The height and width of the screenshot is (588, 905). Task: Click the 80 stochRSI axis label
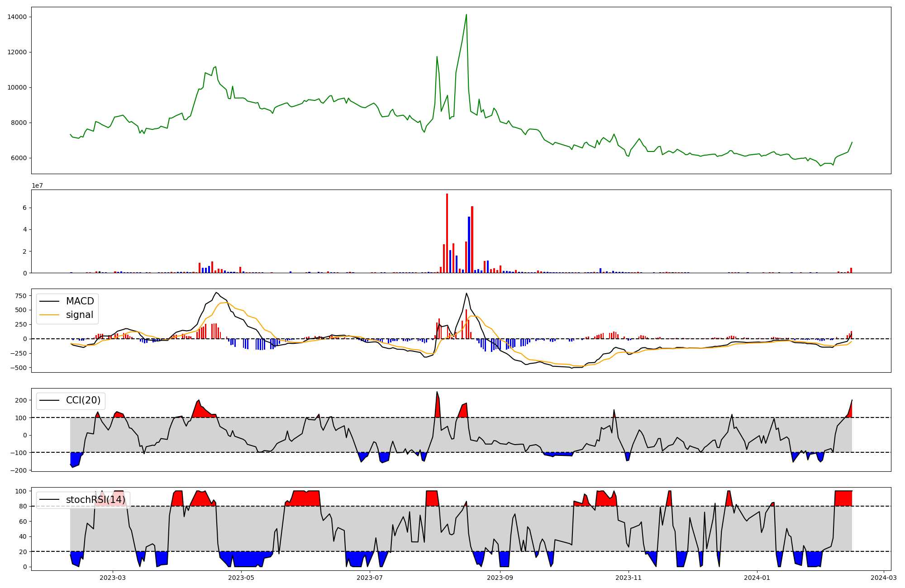coord(23,507)
